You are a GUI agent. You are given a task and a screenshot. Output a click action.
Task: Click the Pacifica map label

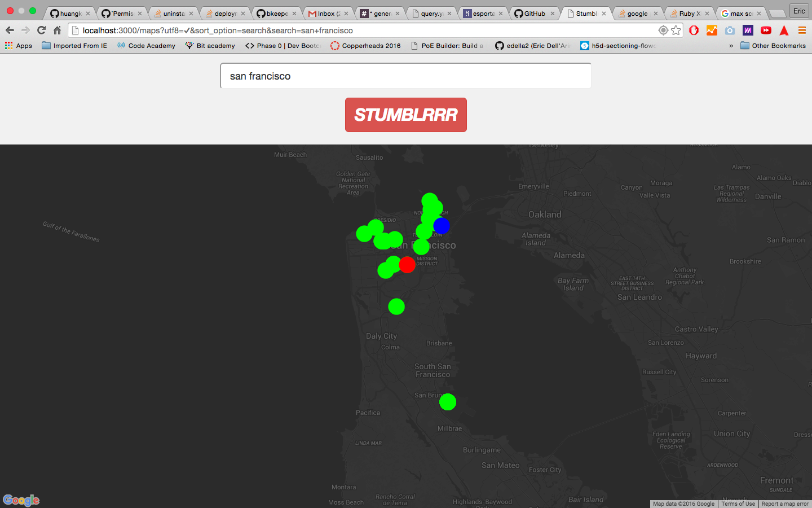[x=368, y=413]
